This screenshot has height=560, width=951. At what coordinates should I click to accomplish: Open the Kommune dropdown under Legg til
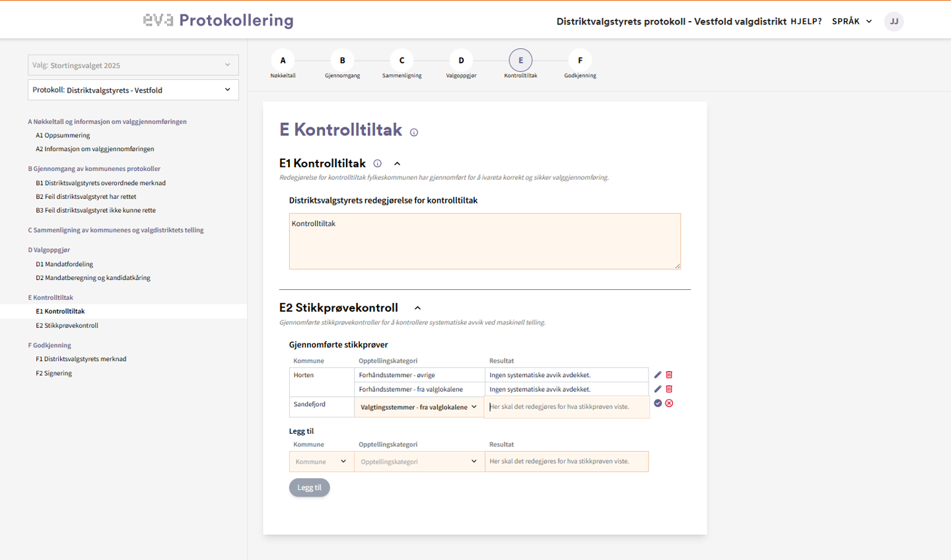(321, 462)
